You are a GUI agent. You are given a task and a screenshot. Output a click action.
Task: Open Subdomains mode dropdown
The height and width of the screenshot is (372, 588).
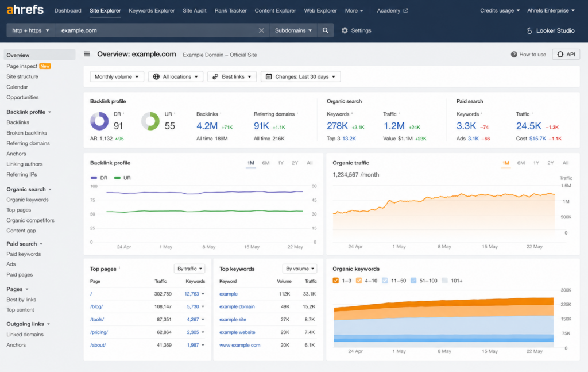tap(293, 30)
